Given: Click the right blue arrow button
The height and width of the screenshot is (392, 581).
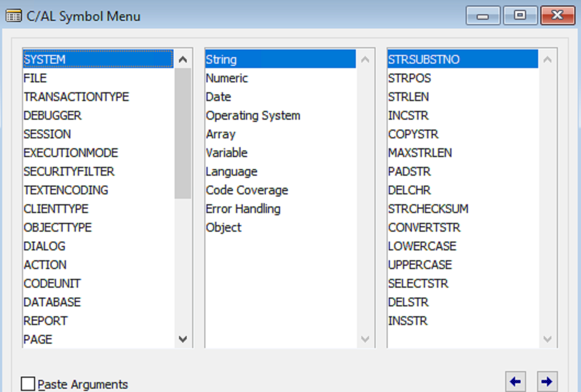Looking at the screenshot, I should [x=547, y=382].
